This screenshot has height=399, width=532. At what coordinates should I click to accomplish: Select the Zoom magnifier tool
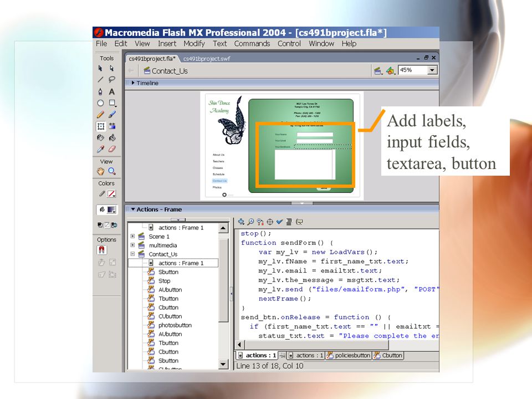coord(112,171)
